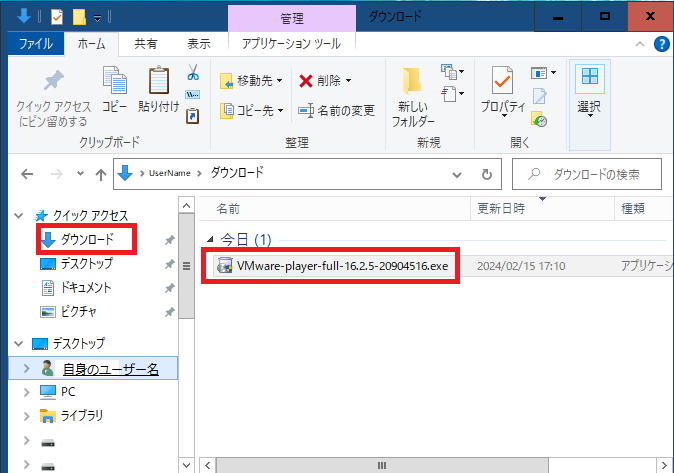Select ドキュメント in Quick Access
Viewport: 674px width, 473px height.
pos(77,288)
